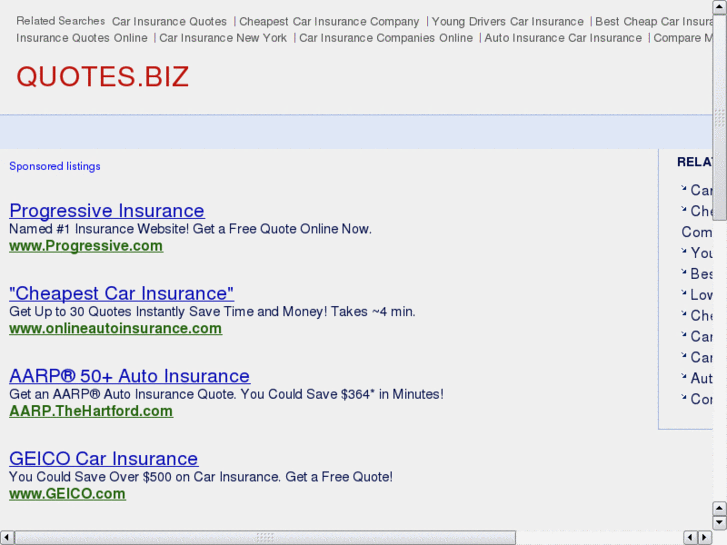Open the GEICO Car Insurance listing
This screenshot has width=727, height=545.
tap(103, 458)
